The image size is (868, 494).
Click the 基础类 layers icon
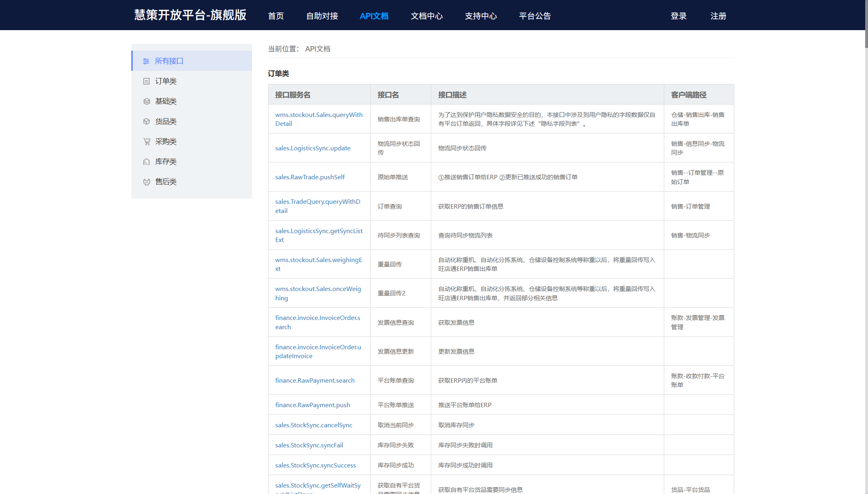[x=146, y=101]
